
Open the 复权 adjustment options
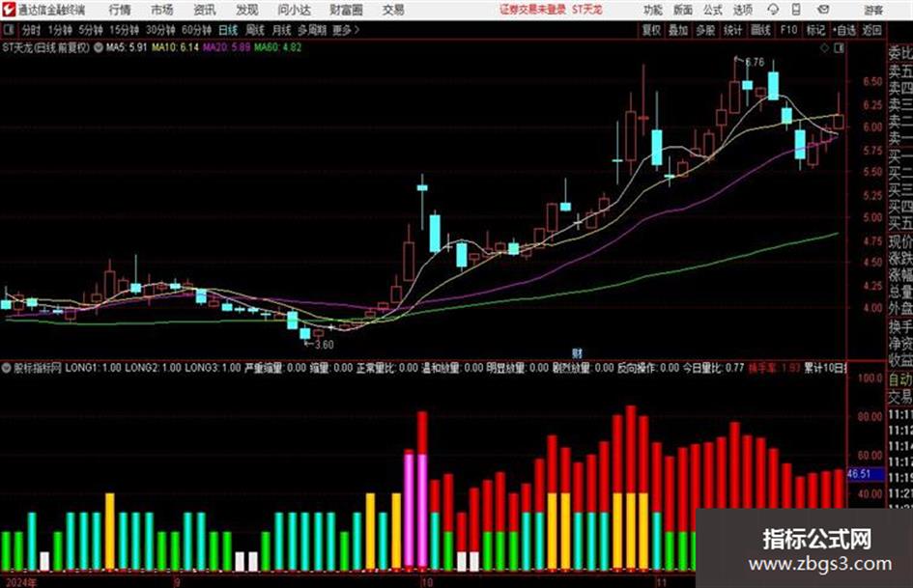click(651, 30)
